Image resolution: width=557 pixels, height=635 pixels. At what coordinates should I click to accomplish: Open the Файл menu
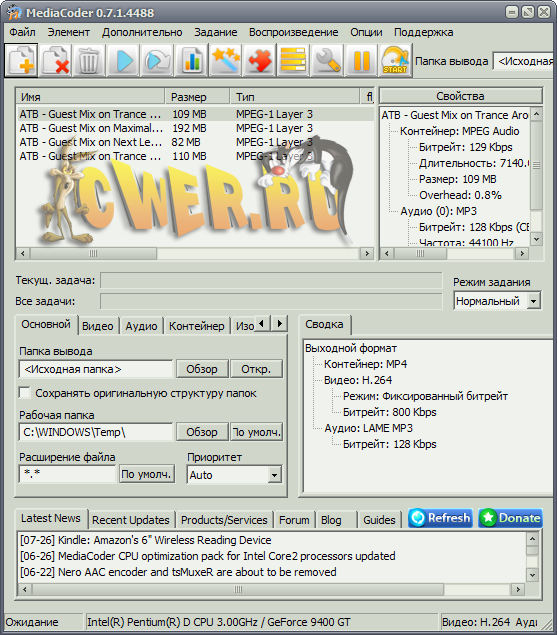point(22,32)
